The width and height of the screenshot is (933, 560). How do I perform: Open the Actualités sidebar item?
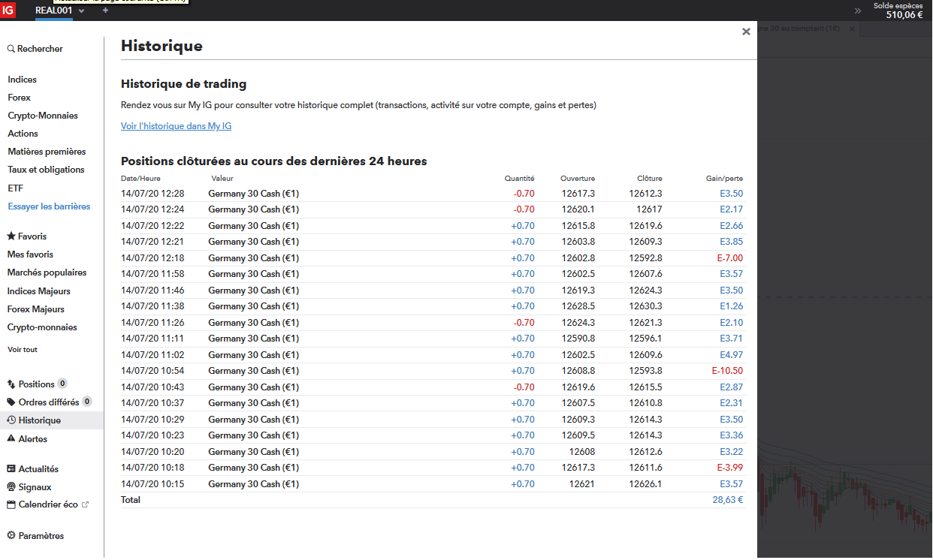pos(38,469)
